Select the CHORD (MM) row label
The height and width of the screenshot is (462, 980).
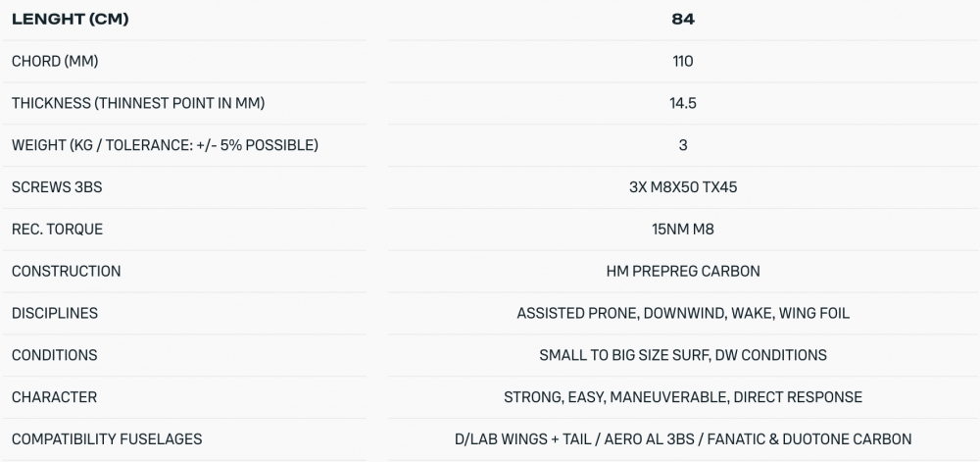pyautogui.click(x=55, y=61)
